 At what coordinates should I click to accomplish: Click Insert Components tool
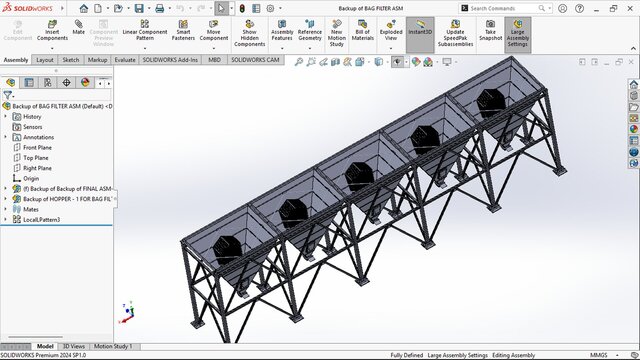(x=52, y=31)
